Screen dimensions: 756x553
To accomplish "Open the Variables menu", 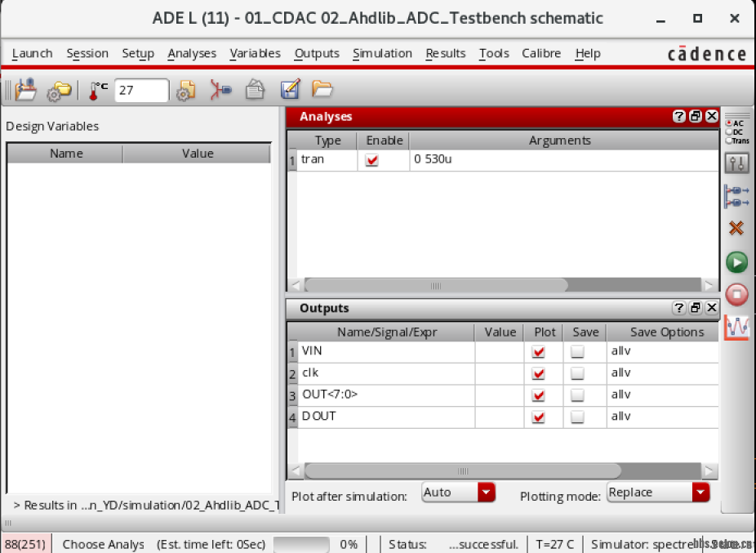I will pos(255,53).
